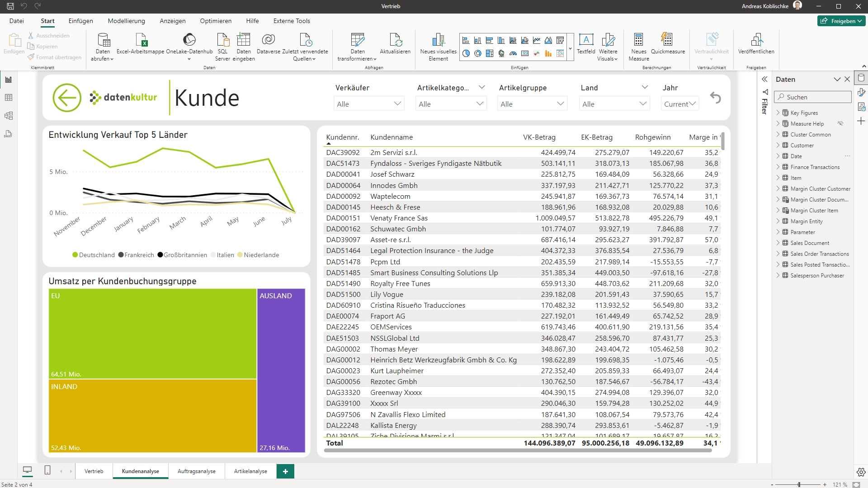Insert a card visual
Image resolution: width=868 pixels, height=488 pixels.
pyautogui.click(x=525, y=53)
